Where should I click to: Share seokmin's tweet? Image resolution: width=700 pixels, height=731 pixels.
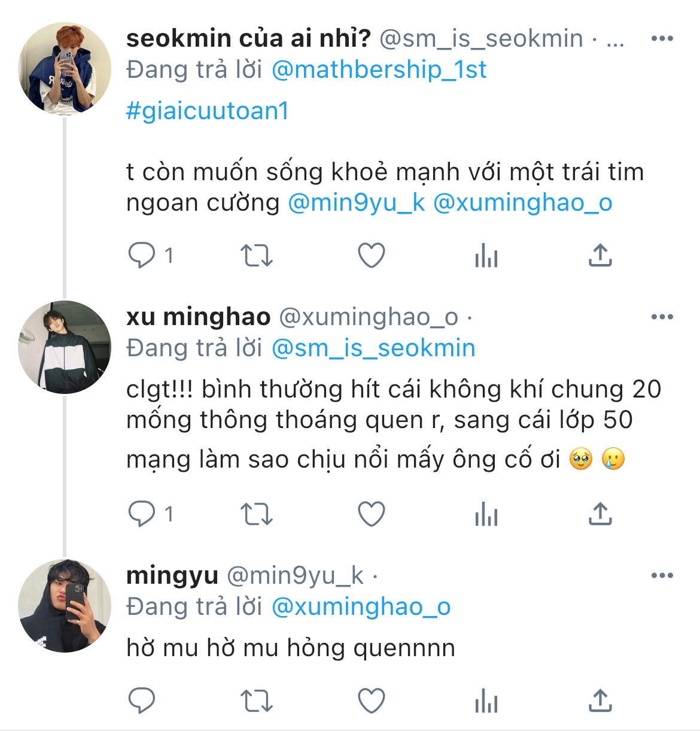(x=600, y=256)
